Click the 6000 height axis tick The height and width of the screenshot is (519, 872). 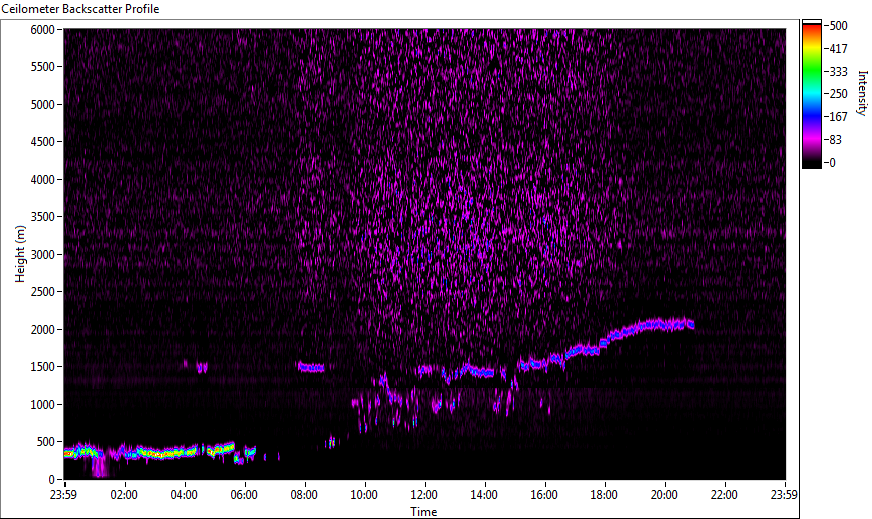pyautogui.click(x=43, y=30)
